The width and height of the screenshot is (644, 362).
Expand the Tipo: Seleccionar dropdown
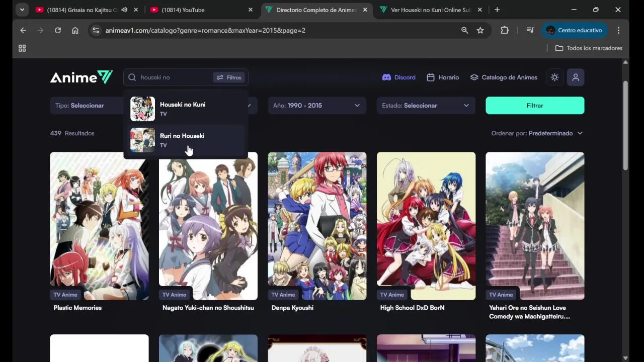[x=87, y=106]
